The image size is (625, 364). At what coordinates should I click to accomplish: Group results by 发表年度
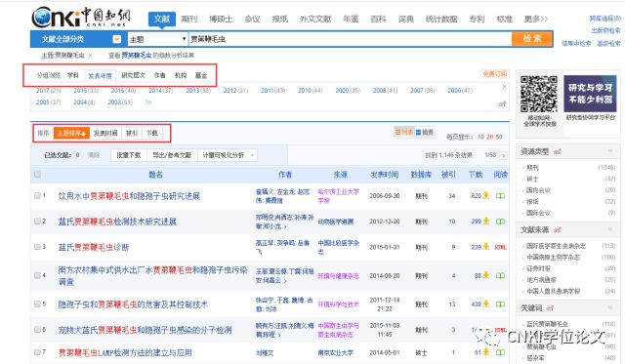(100, 76)
